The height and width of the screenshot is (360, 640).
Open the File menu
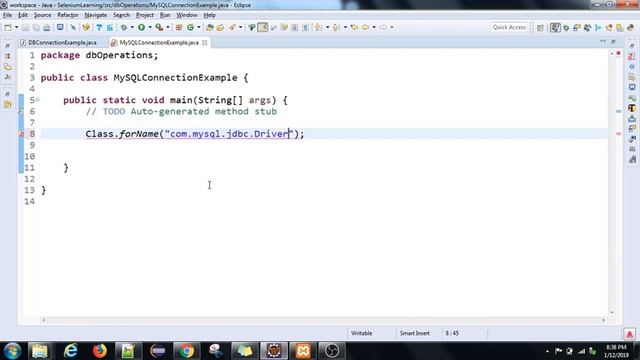click(x=7, y=15)
